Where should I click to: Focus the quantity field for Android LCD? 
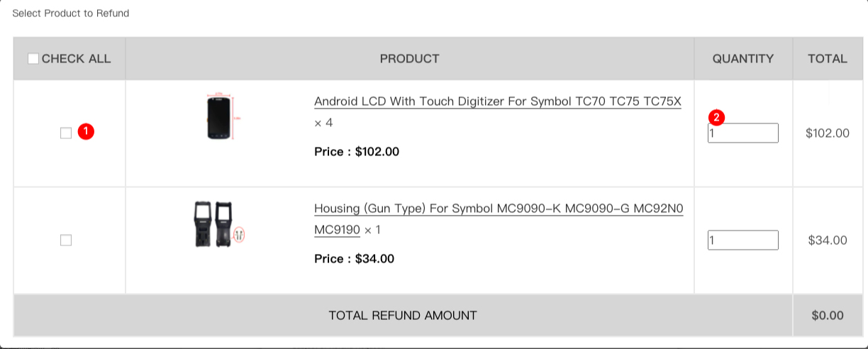click(x=742, y=133)
